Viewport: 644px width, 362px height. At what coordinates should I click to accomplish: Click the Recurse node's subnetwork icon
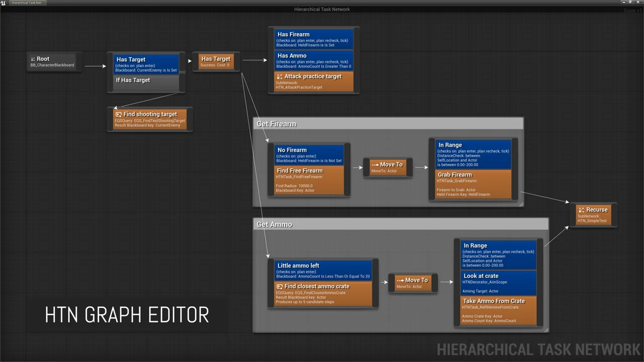coord(581,210)
